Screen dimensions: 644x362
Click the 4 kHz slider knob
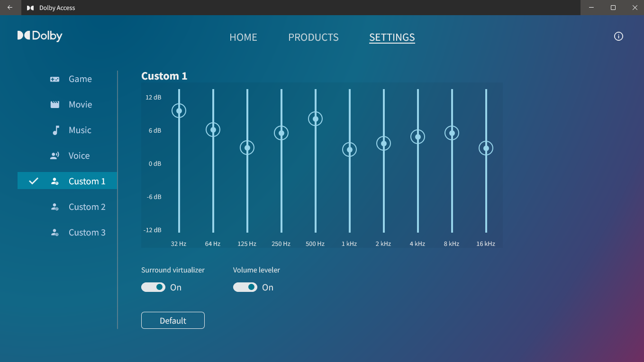(x=417, y=137)
